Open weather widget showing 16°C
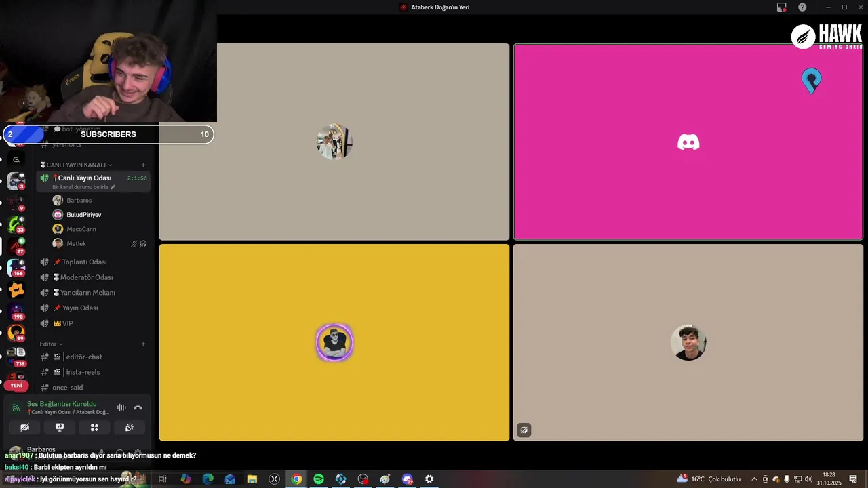This screenshot has width=868, height=488. pyautogui.click(x=709, y=479)
